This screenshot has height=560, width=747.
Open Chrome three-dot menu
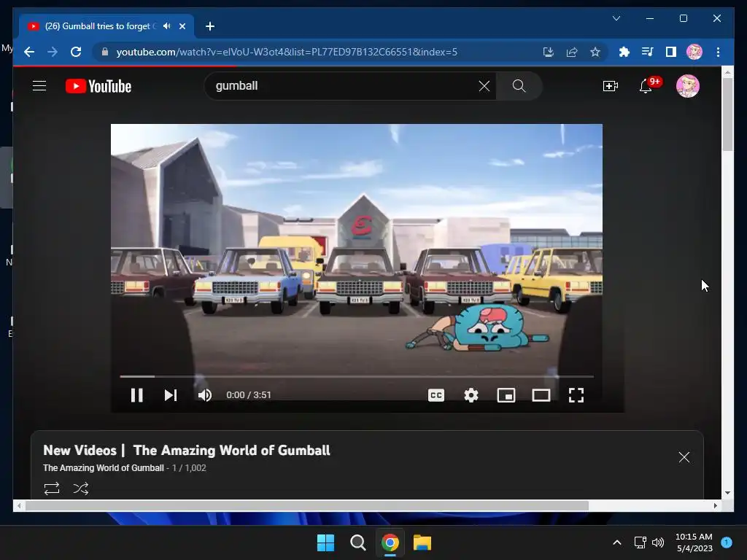click(718, 52)
